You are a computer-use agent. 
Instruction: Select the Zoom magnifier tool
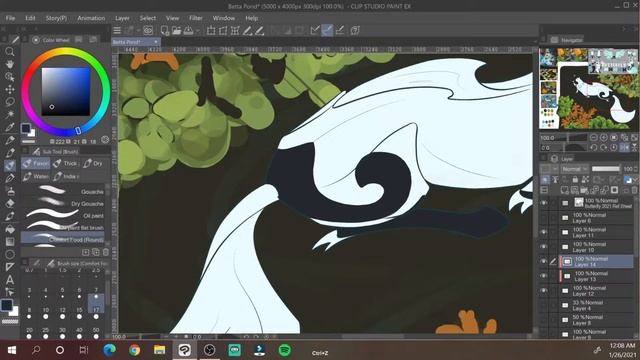10,51
